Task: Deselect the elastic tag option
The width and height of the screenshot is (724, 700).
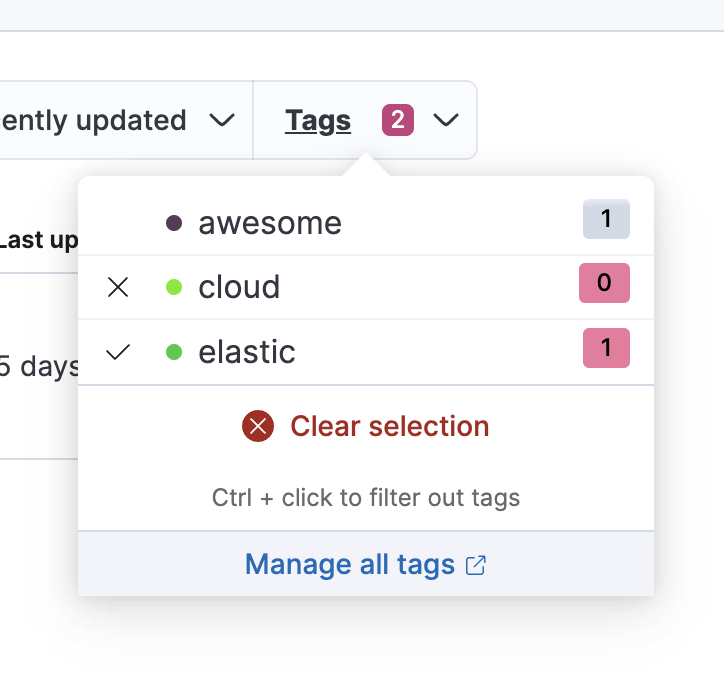Action: tap(247, 352)
